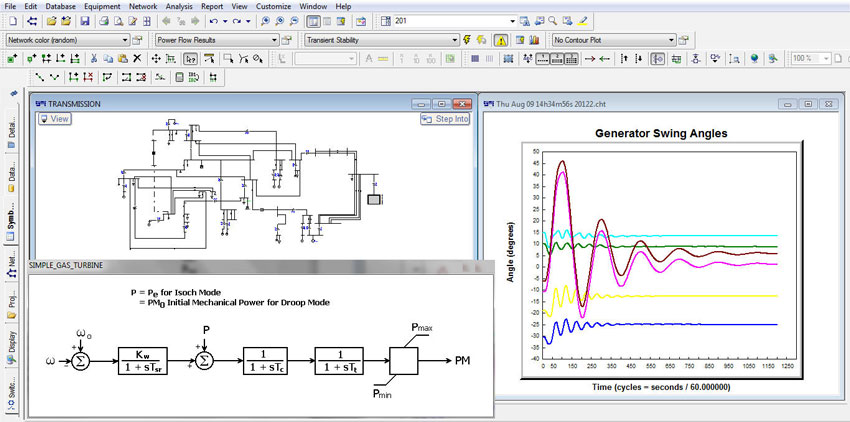Viewport: 850px width, 422px height.
Task: Toggle the highlighted window layout button
Action: coord(313,21)
